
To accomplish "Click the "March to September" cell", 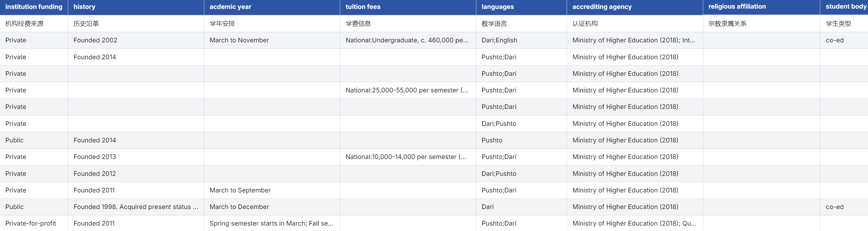I will 240,190.
